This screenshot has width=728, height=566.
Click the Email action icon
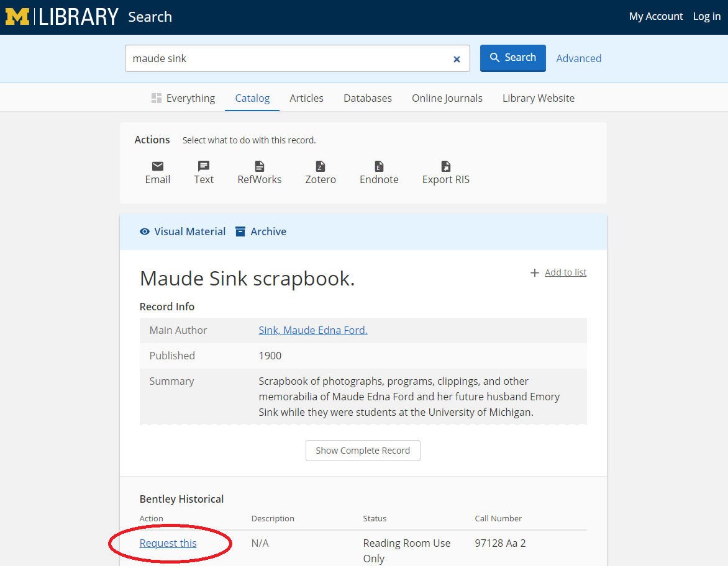158,166
